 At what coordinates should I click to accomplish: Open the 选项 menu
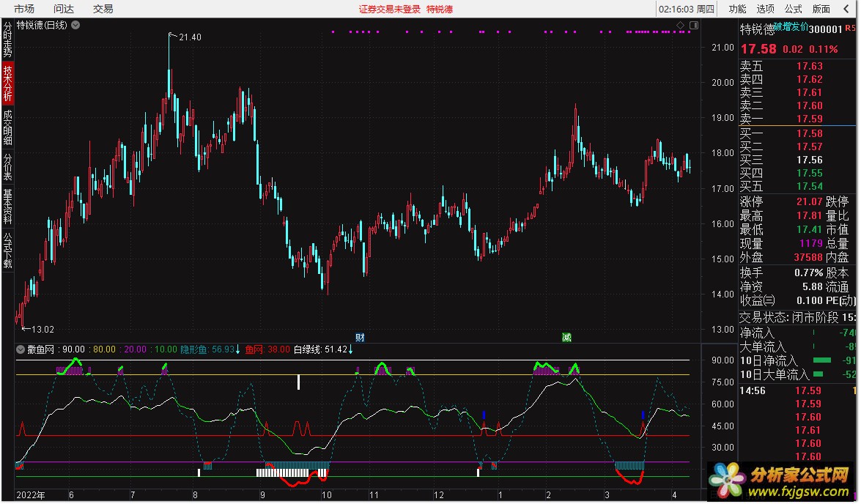(x=765, y=9)
